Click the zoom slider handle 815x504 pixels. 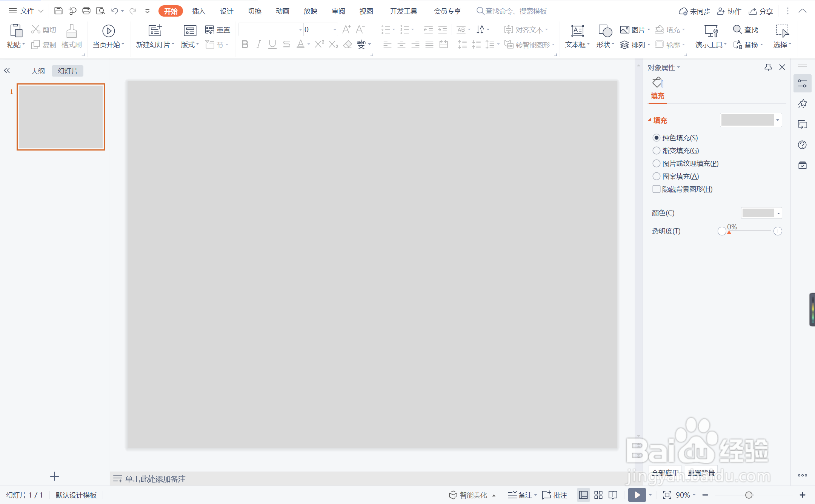[x=749, y=495]
